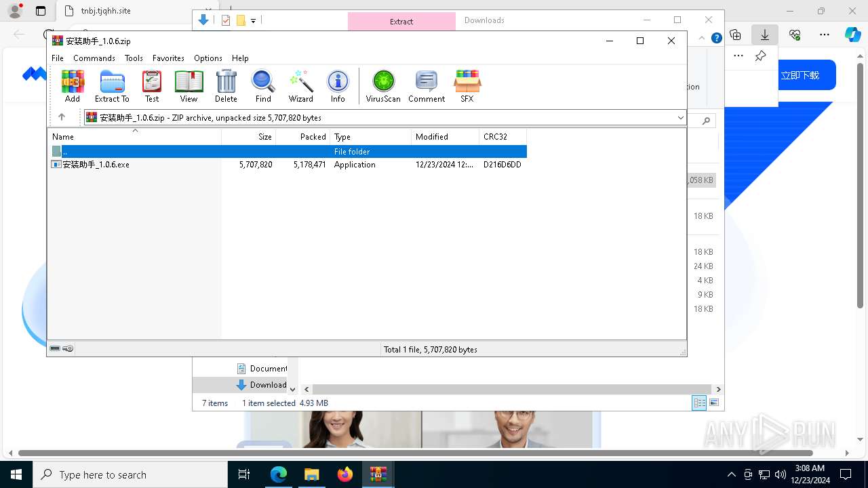Open File Explorer taskbar icon
Viewport: 868px width, 488px height.
click(x=311, y=474)
